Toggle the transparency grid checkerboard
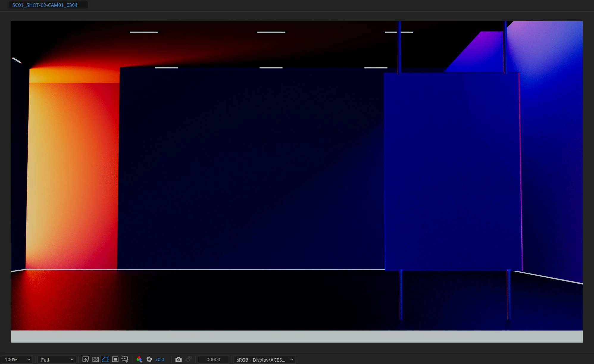 [96, 360]
